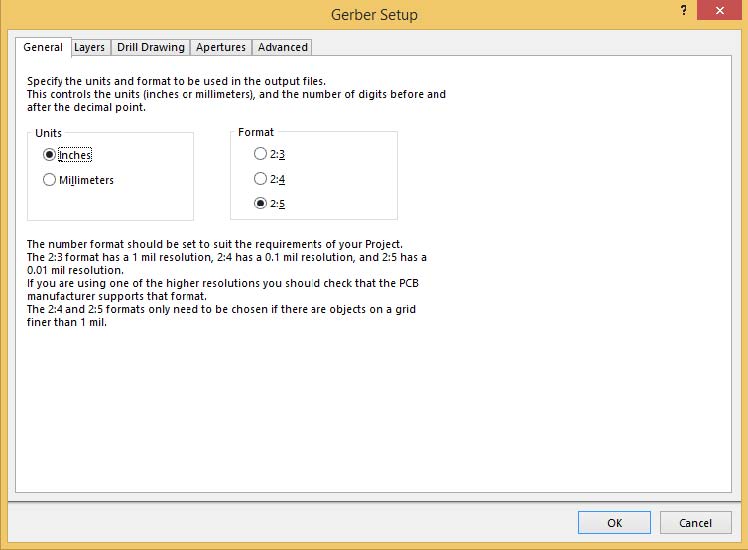Image resolution: width=748 pixels, height=550 pixels.
Task: Open the Drill Drawing tab
Action: [x=151, y=47]
